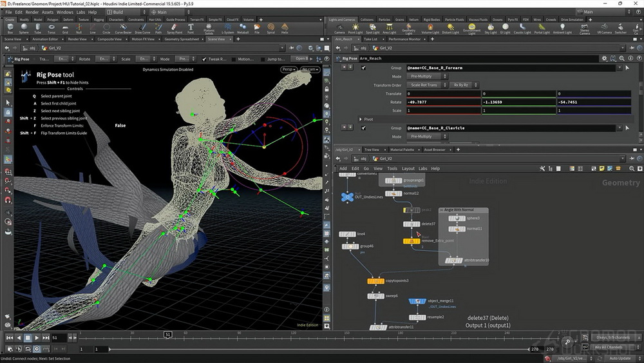Select the Box shelf tool
This screenshot has height=363, width=644.
[x=10, y=28]
